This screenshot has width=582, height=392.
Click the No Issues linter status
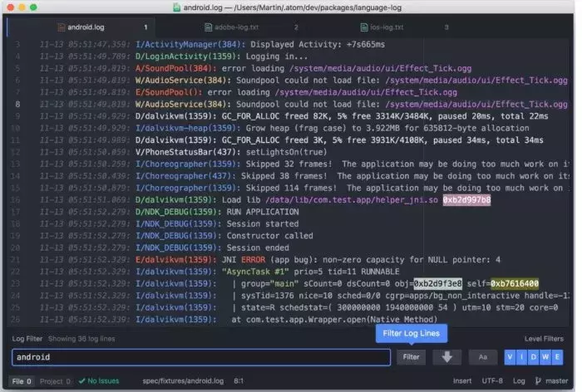click(99, 381)
